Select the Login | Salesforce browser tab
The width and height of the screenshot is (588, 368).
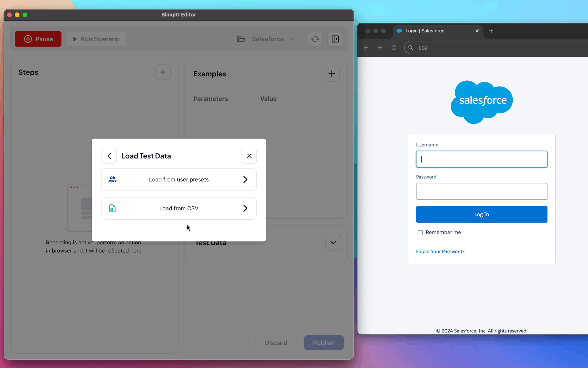point(438,31)
